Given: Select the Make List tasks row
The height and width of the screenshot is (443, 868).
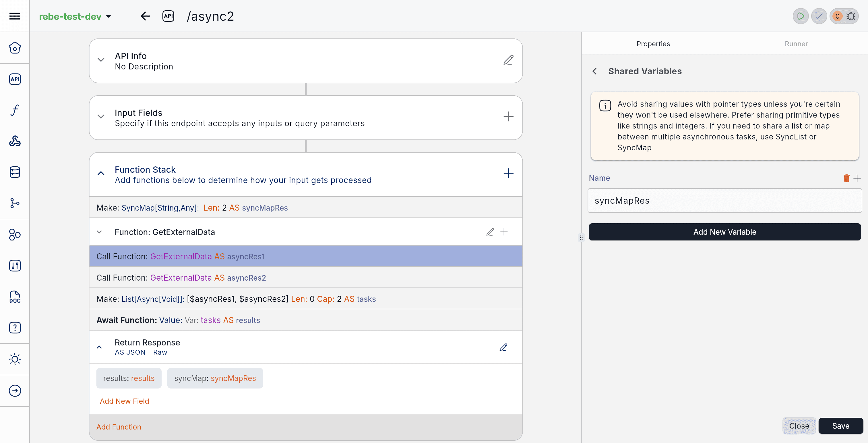Looking at the screenshot, I should [306, 299].
